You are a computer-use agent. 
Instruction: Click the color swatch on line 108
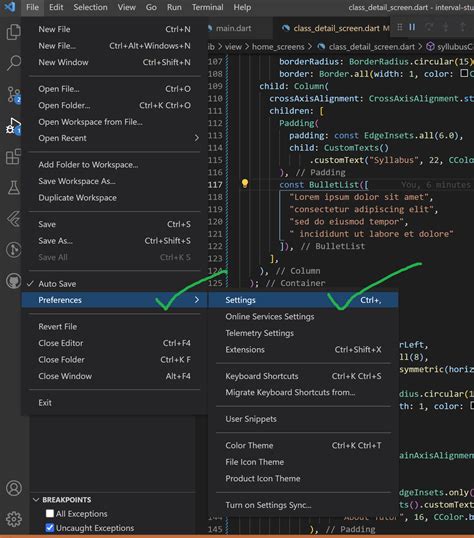pos(464,73)
